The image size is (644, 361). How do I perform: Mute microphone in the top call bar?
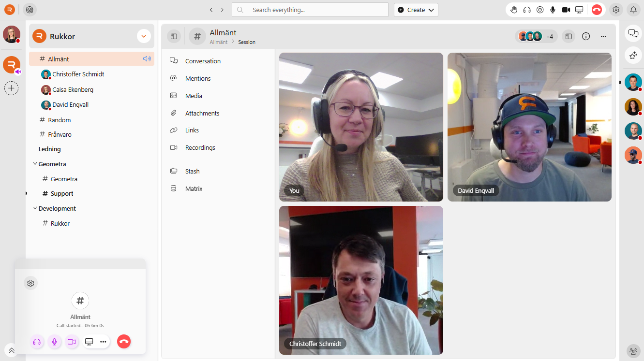coord(553,10)
